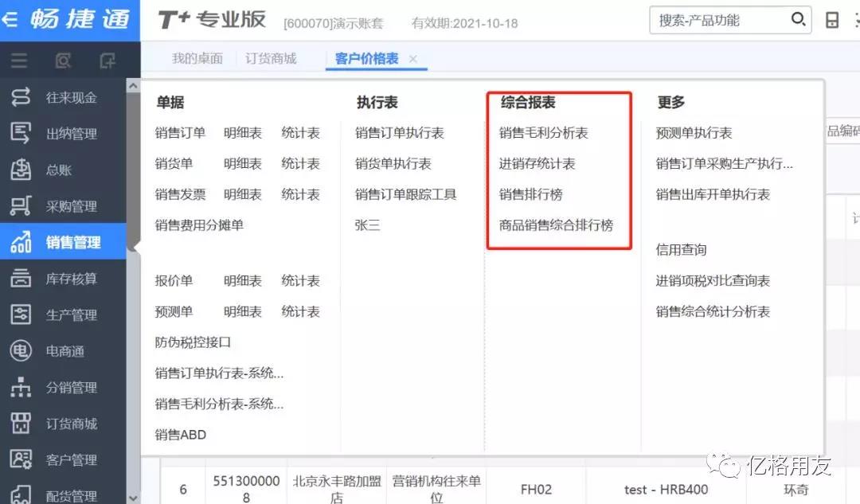The image size is (860, 504).
Task: Click the sidebar search icon
Action: pyautogui.click(x=63, y=61)
